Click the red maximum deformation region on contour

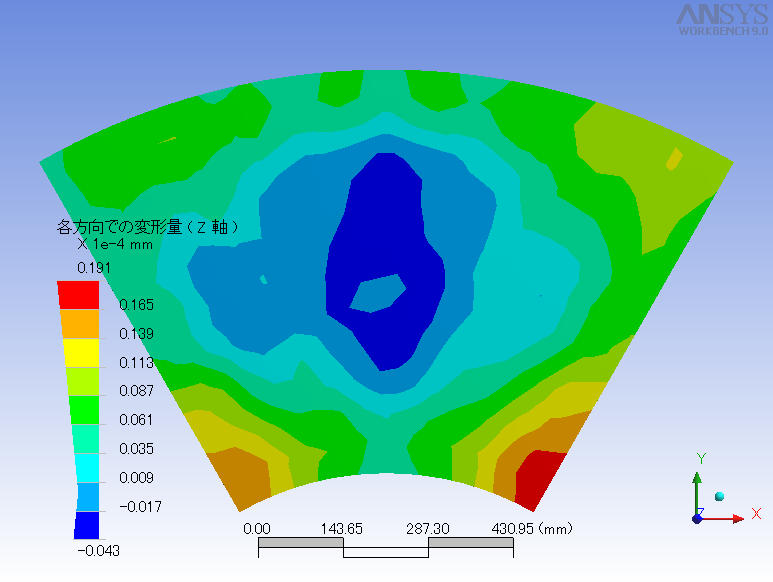[x=538, y=478]
